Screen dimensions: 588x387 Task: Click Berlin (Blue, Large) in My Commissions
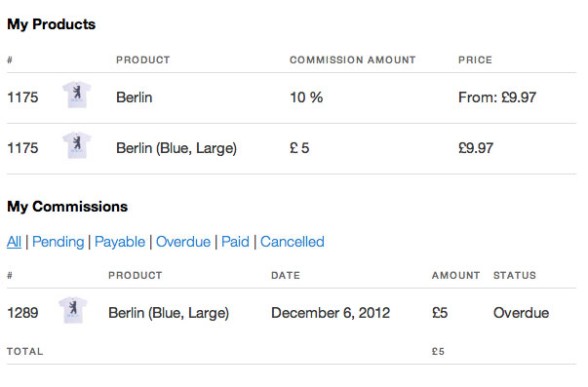pos(169,313)
